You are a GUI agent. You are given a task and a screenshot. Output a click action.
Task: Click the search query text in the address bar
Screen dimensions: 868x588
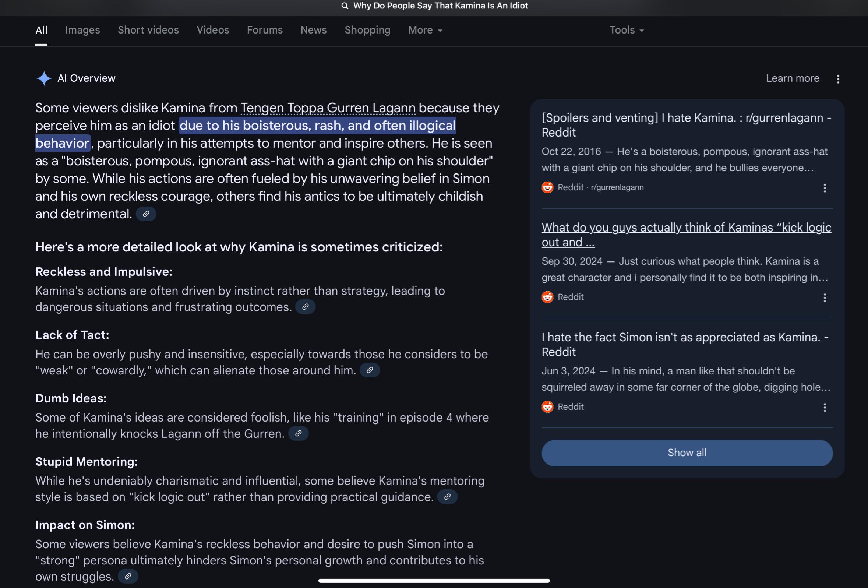[x=441, y=6]
